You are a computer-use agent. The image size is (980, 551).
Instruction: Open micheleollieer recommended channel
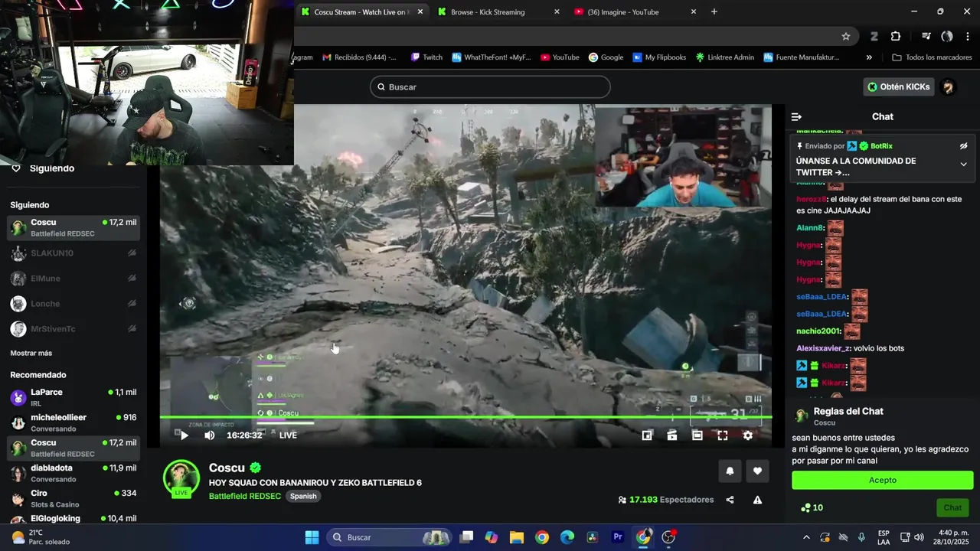pos(73,422)
